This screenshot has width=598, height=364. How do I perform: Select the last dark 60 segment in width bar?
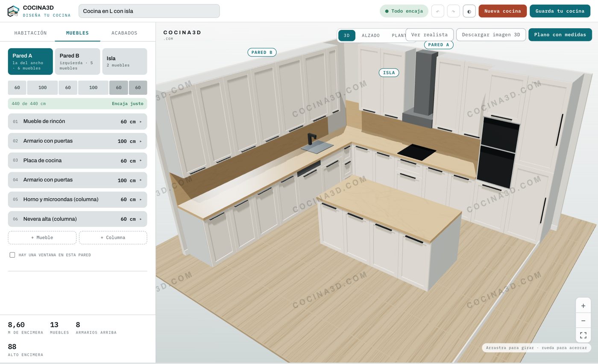coord(138,88)
